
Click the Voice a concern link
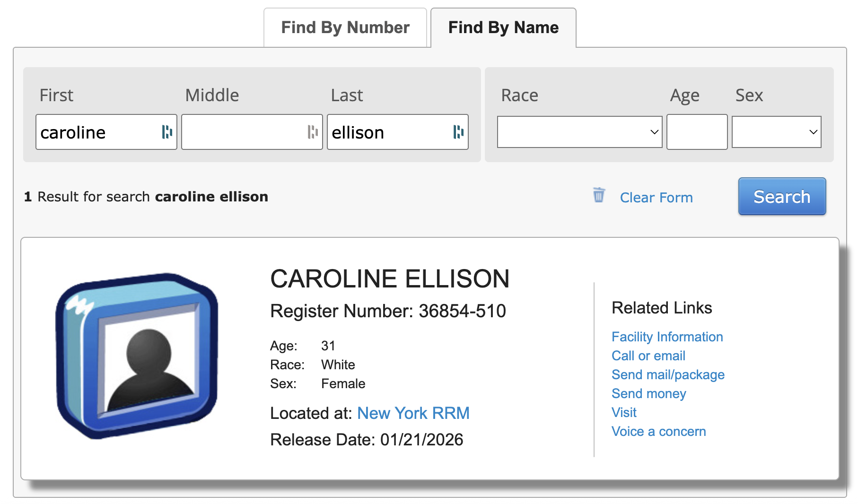(659, 431)
